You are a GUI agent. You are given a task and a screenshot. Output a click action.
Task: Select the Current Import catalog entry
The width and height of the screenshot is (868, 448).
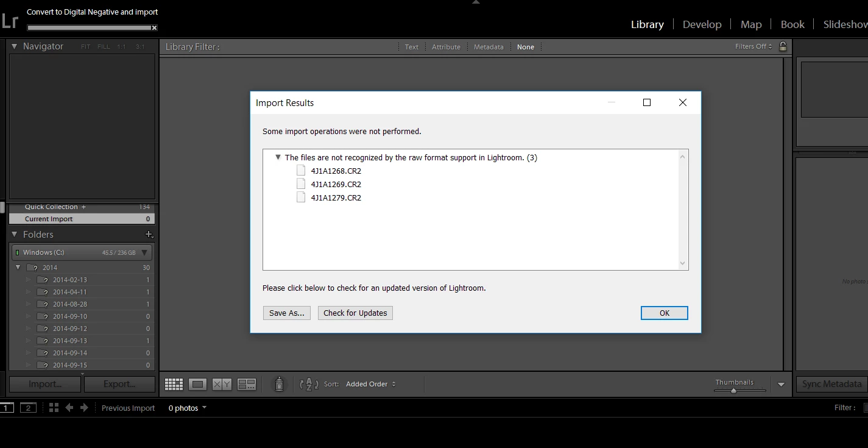[x=82, y=219]
